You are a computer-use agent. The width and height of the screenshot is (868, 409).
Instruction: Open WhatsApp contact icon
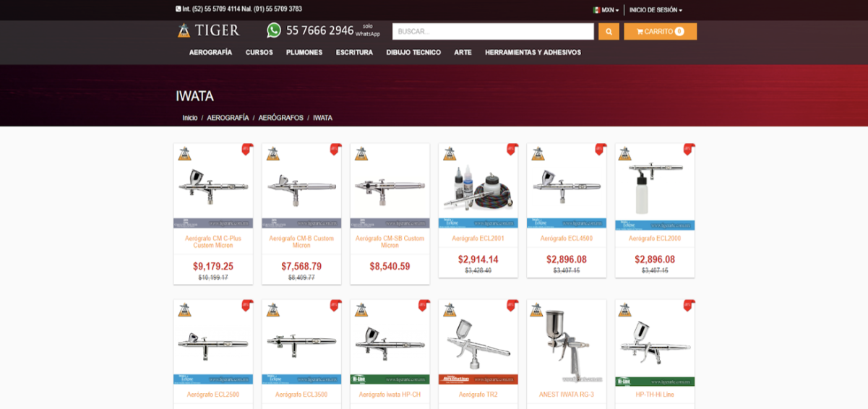pyautogui.click(x=274, y=30)
